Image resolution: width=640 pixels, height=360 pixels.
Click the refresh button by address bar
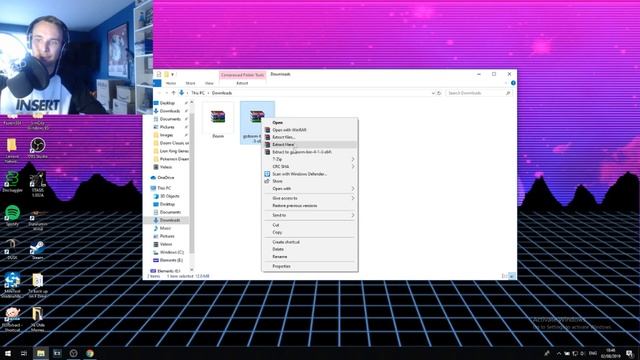coord(439,93)
